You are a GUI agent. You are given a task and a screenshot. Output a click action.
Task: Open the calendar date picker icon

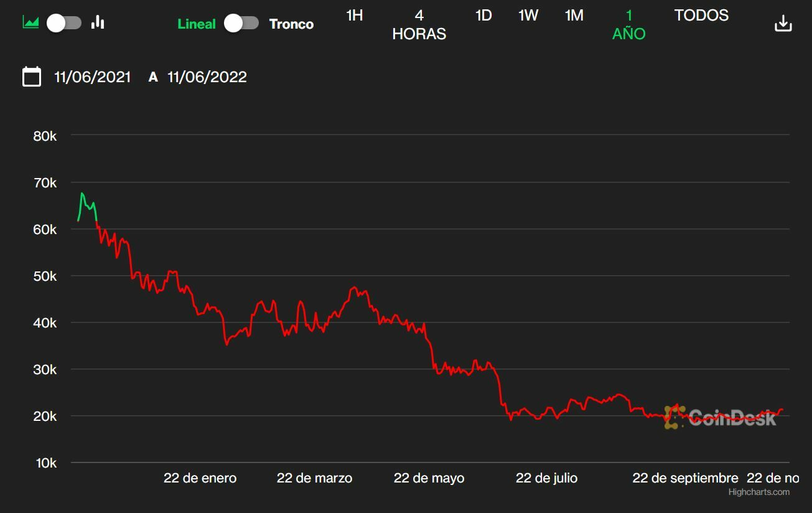click(x=32, y=77)
